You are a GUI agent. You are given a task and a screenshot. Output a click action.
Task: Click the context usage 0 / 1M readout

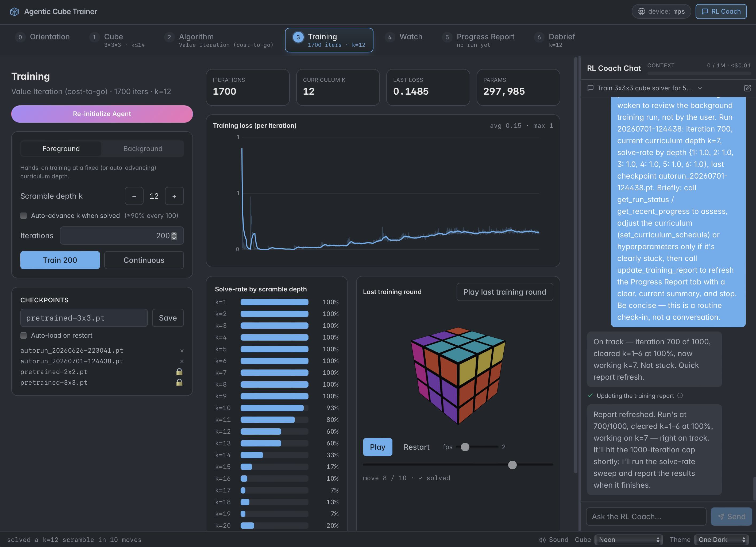coord(729,65)
